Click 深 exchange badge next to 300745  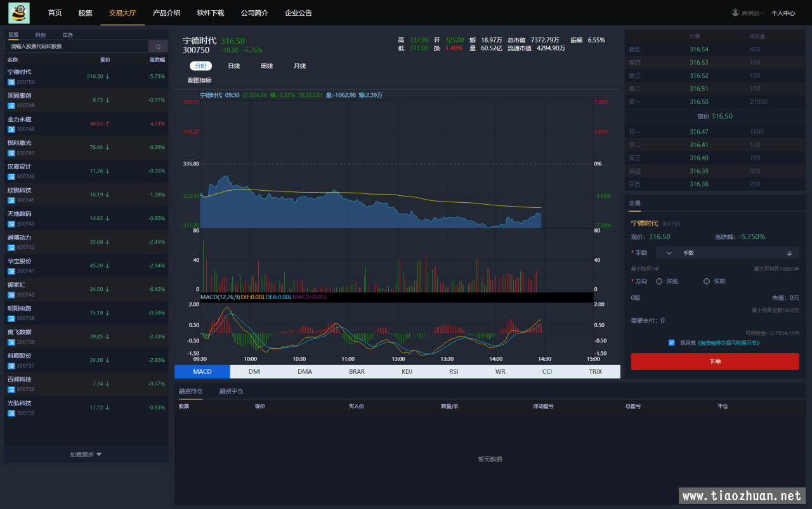(11, 200)
